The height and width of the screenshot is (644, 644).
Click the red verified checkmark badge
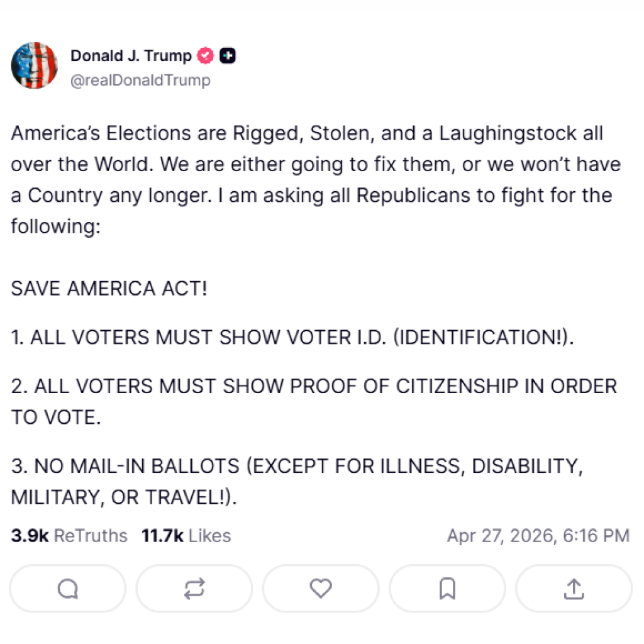click(x=206, y=56)
